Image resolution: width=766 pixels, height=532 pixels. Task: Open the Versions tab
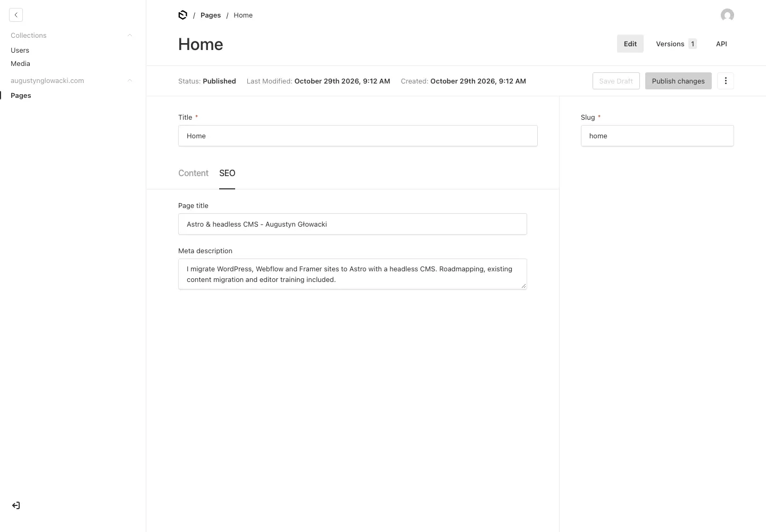click(676, 44)
